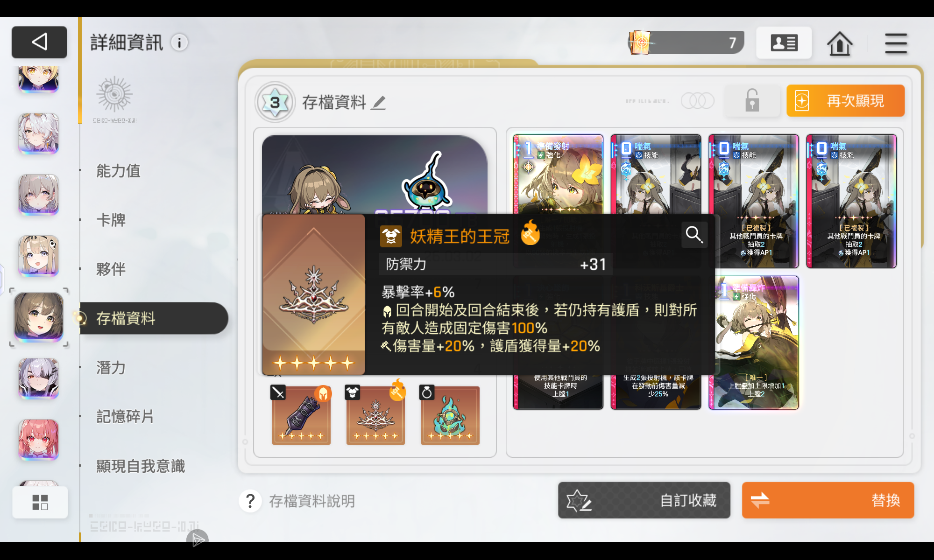The image size is (934, 560).
Task: Open the hamburger menu icon
Action: coord(896,43)
